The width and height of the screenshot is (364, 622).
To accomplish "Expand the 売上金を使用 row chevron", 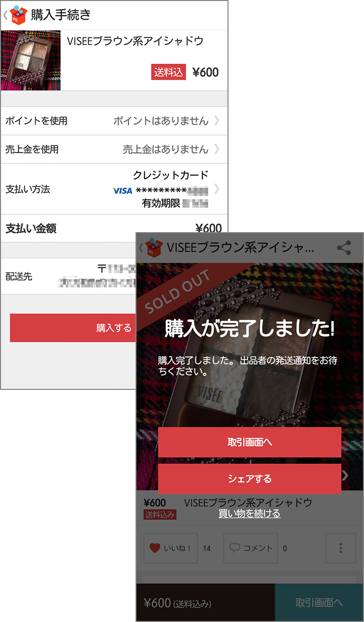I will [x=217, y=149].
